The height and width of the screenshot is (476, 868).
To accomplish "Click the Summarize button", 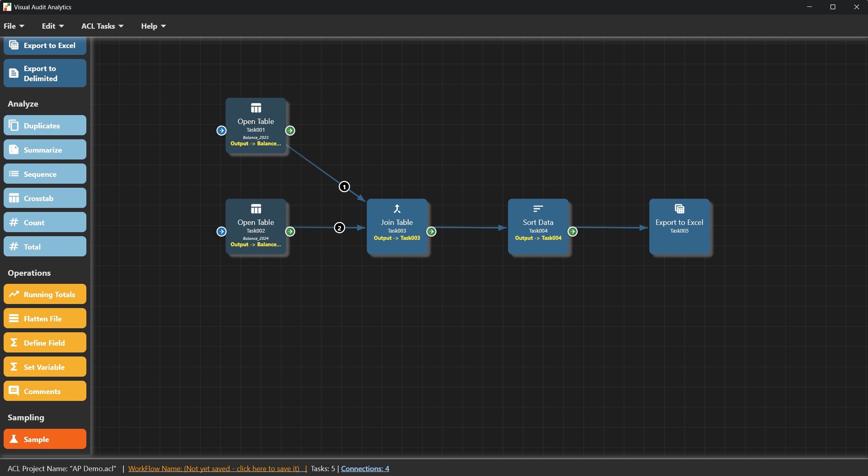I will [45, 150].
